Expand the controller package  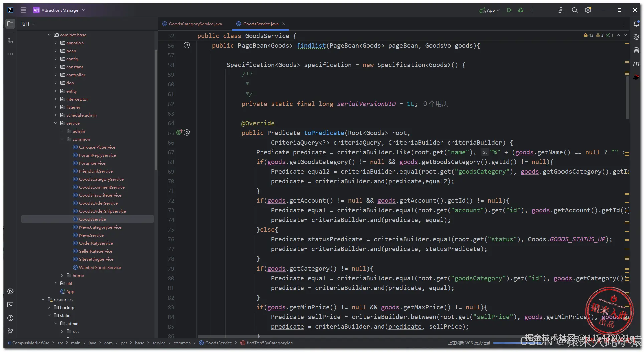coord(56,75)
